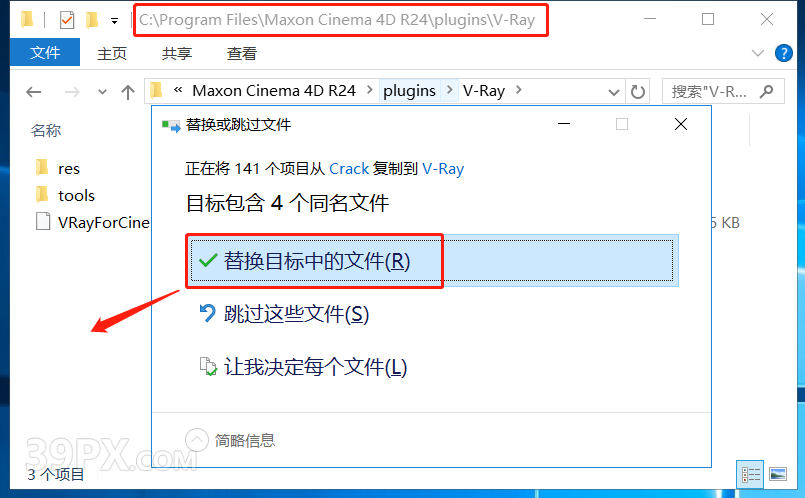Click the search V-Ray input field
The height and width of the screenshot is (498, 805).
(713, 91)
